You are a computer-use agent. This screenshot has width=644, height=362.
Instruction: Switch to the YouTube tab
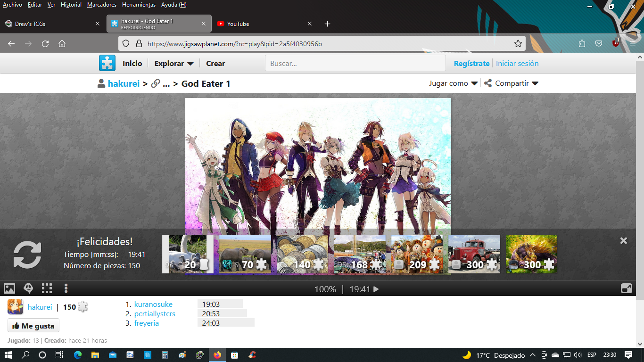click(264, 24)
